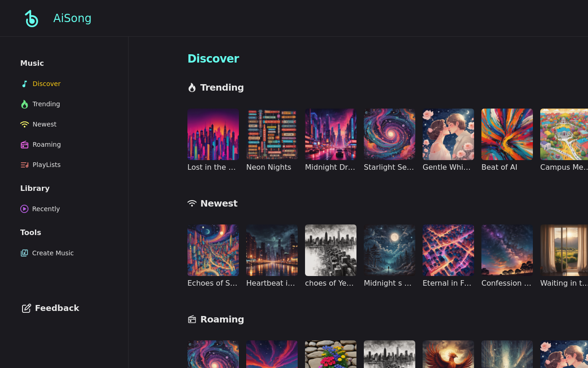Click the 'Beat of AI' song title

499,167
